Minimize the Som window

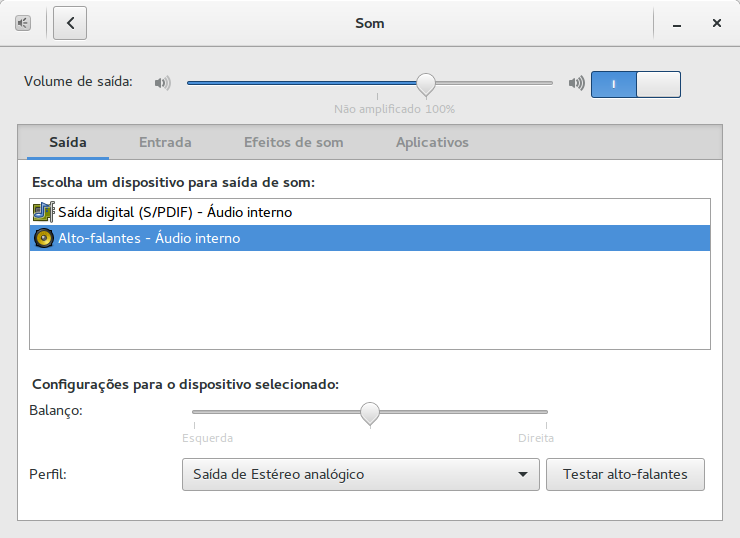pyautogui.click(x=677, y=24)
